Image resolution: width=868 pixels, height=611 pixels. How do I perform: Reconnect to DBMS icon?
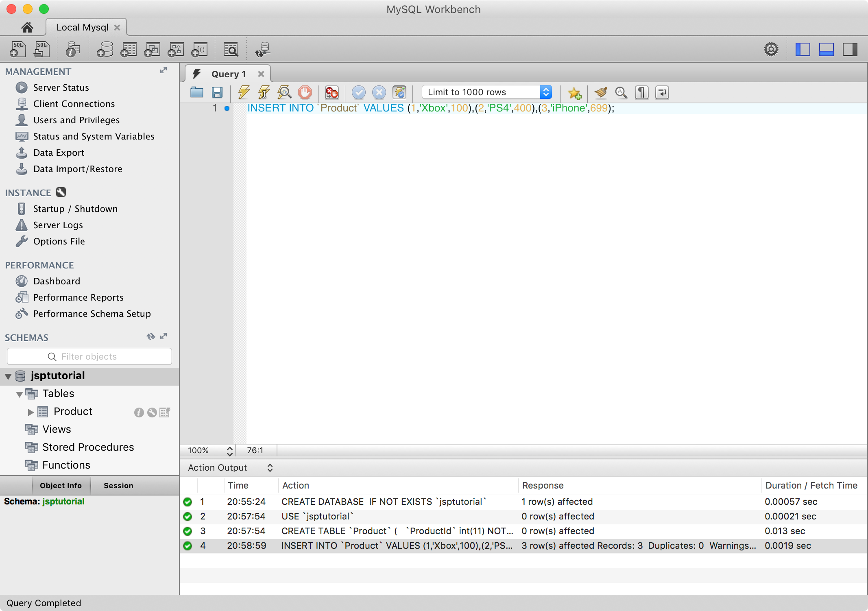[262, 49]
